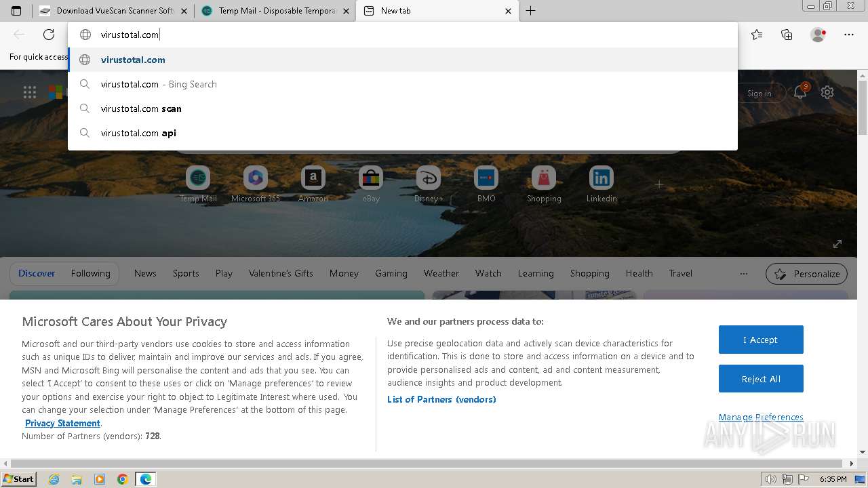Open Edge Settings and more menu

[849, 35]
